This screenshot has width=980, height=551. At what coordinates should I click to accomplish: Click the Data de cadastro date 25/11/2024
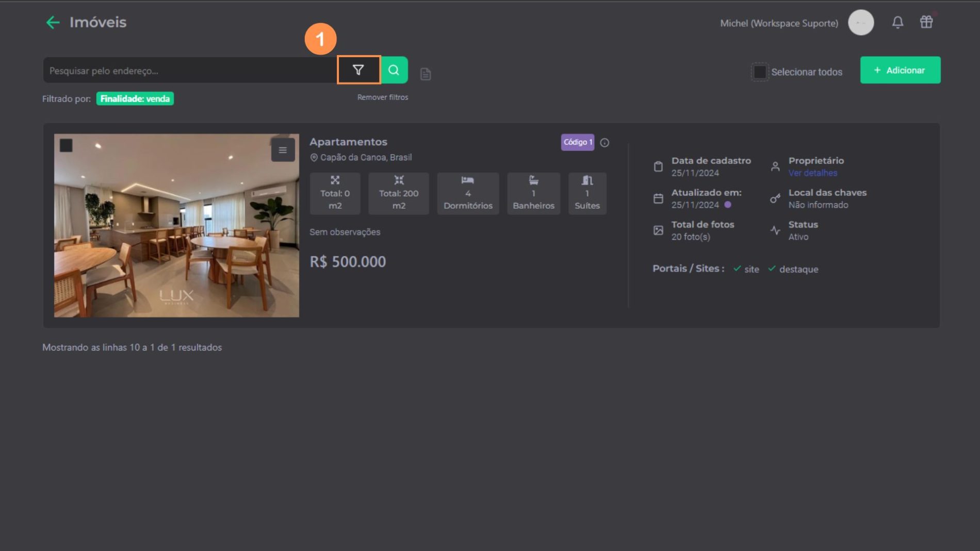point(695,173)
